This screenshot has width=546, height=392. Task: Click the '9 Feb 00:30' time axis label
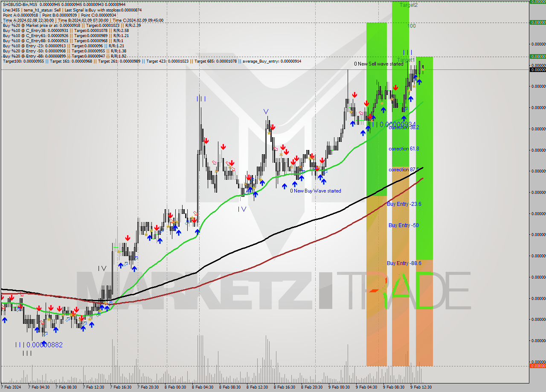(339, 387)
